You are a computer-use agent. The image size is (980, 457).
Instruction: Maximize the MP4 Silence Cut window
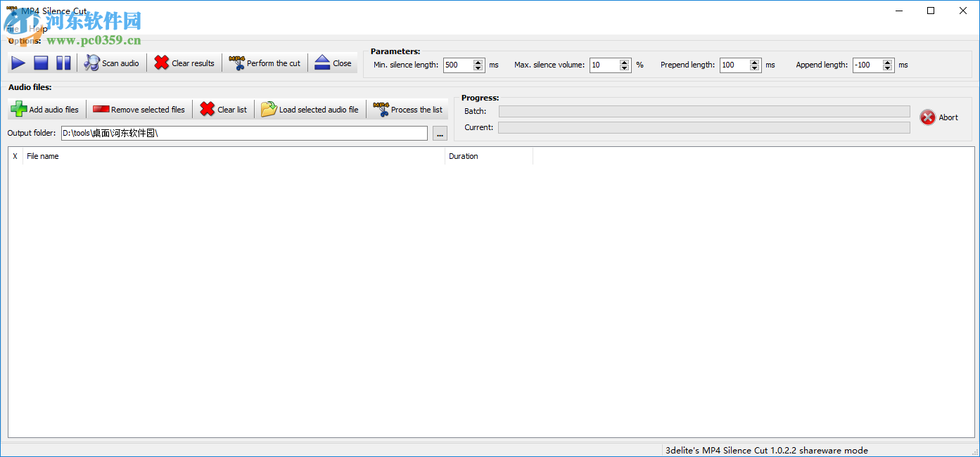point(931,11)
